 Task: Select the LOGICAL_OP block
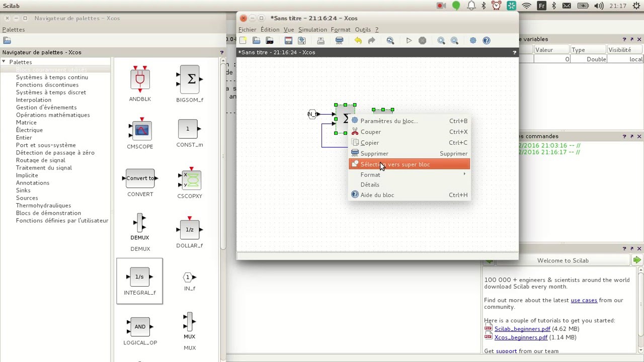click(x=140, y=331)
